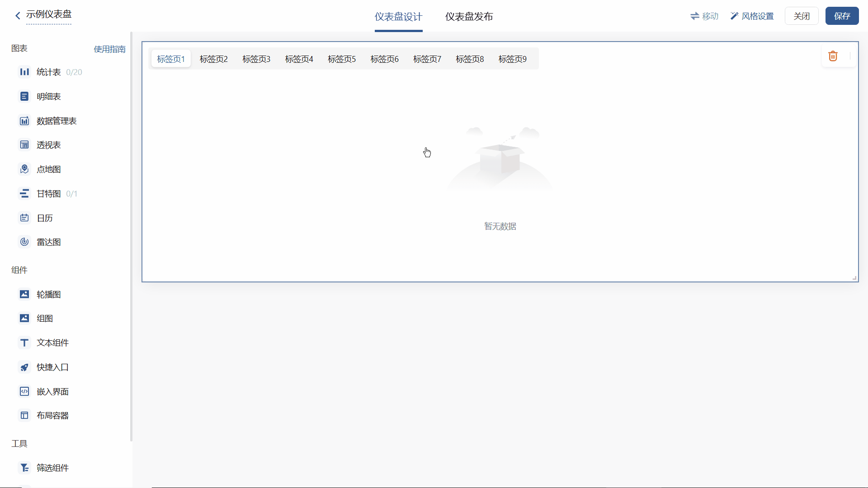The width and height of the screenshot is (868, 488).
Task: Select the 标签页8 tab
Action: 470,59
